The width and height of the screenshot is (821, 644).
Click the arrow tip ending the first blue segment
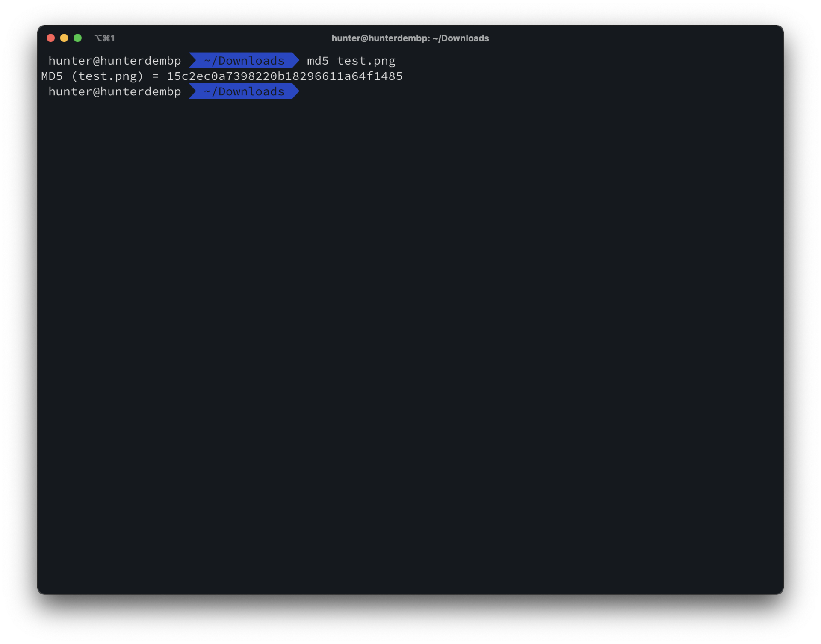point(296,61)
